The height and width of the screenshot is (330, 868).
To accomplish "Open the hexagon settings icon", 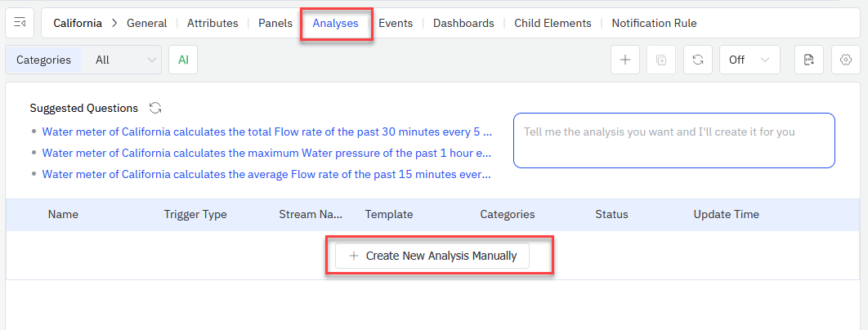I will (x=846, y=60).
